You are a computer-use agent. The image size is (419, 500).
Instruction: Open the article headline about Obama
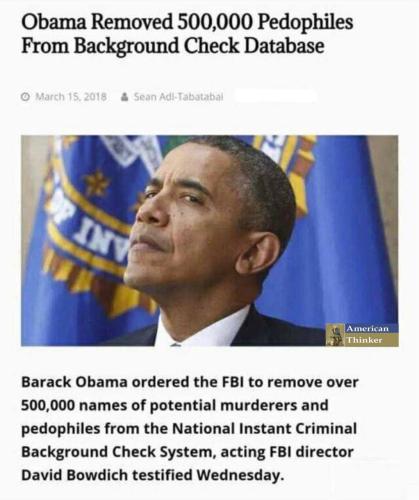click(187, 34)
